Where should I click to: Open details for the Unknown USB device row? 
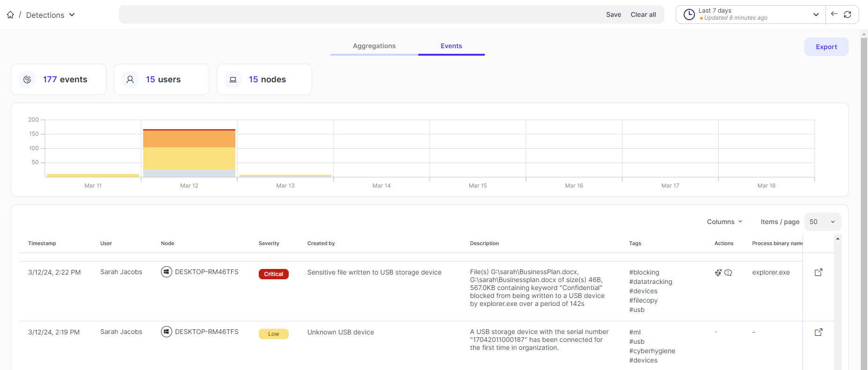[x=818, y=332]
